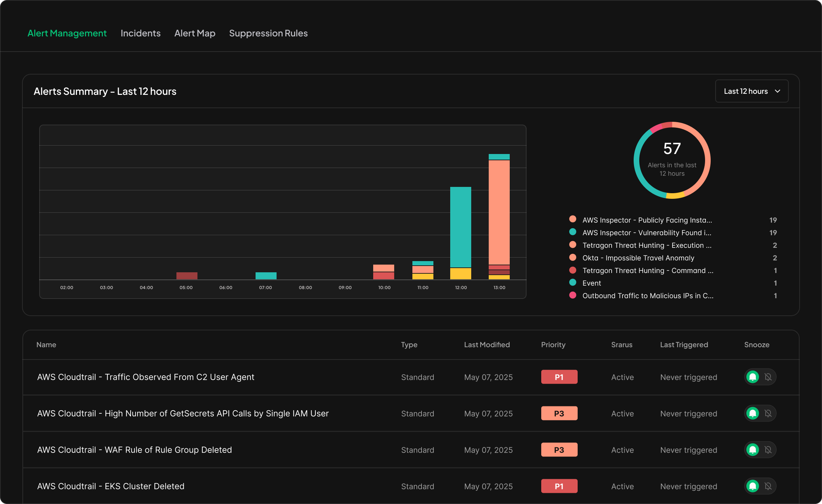This screenshot has width=822, height=504.
Task: Open the Last 12 hours dropdown
Action: coord(746,91)
